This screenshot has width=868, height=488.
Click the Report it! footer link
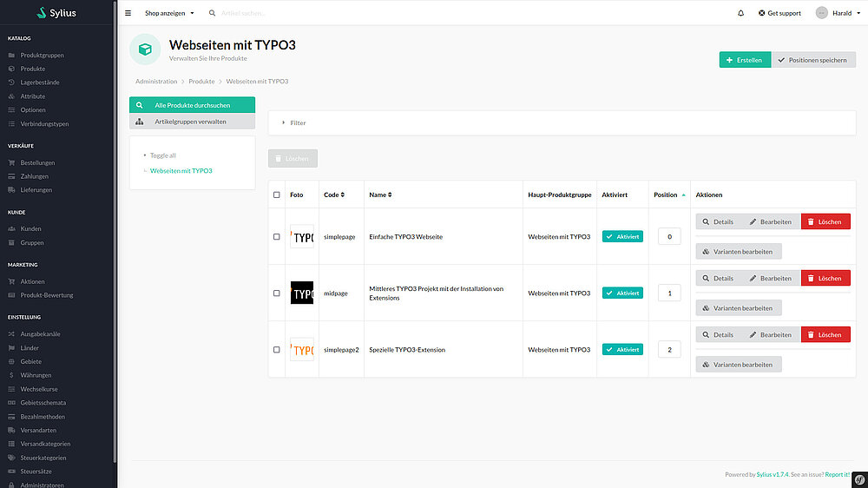[x=837, y=475]
